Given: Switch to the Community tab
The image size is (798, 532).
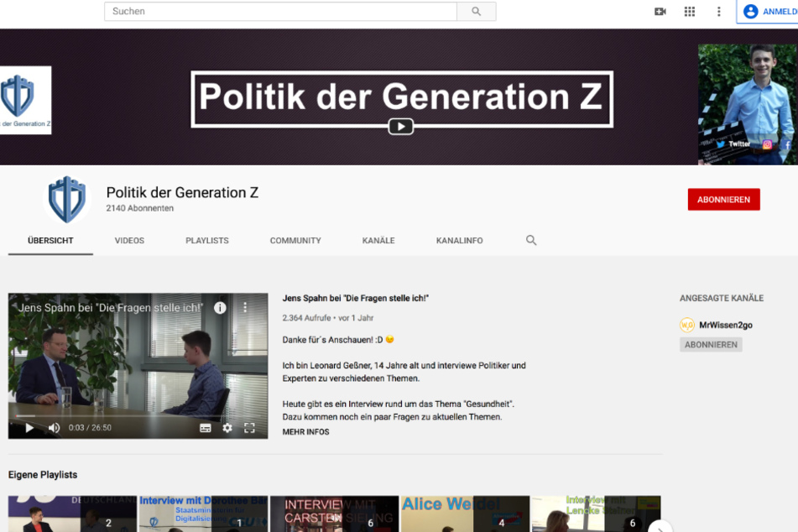Looking at the screenshot, I should [295, 240].
